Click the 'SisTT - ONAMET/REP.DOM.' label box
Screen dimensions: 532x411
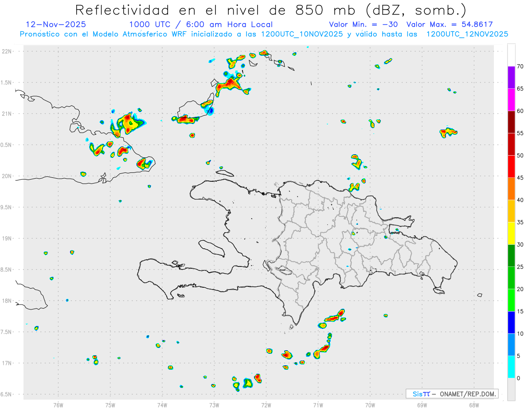pyautogui.click(x=452, y=394)
